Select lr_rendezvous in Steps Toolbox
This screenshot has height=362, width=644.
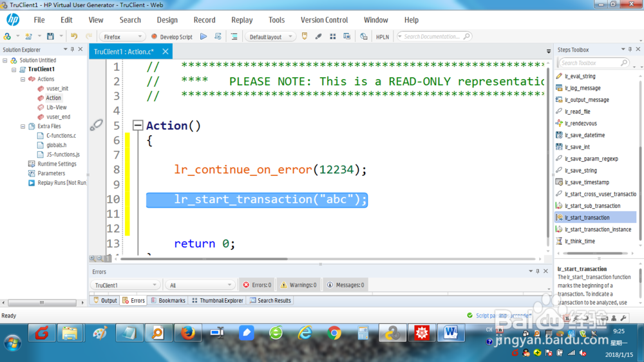pyautogui.click(x=581, y=123)
